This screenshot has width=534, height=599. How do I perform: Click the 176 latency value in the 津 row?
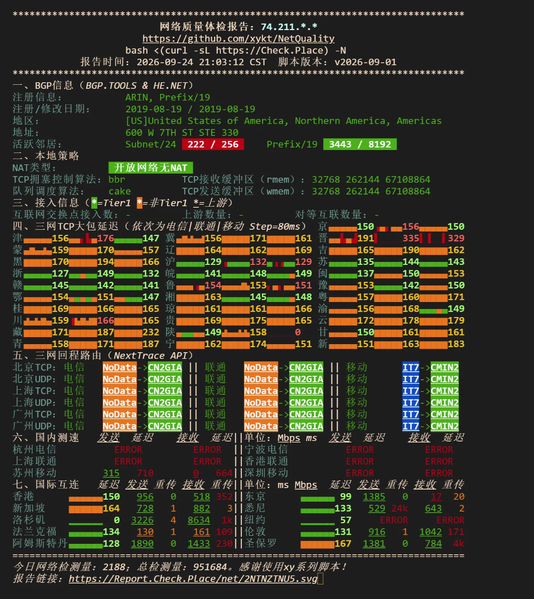[x=105, y=238]
